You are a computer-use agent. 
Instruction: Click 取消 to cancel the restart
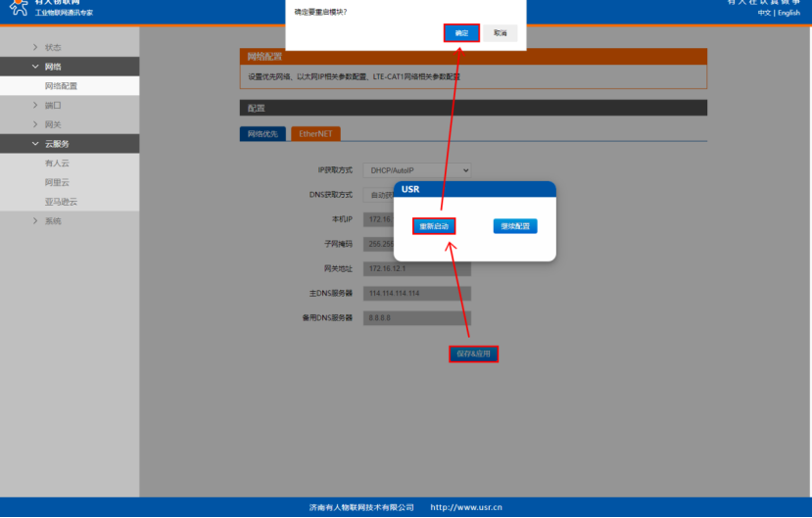coord(500,33)
